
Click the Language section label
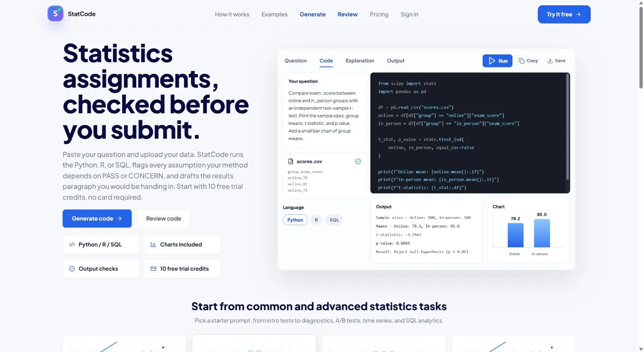pos(293,208)
